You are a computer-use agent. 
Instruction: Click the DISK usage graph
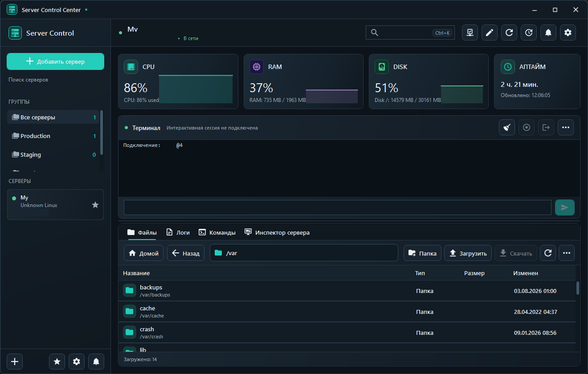[462, 94]
